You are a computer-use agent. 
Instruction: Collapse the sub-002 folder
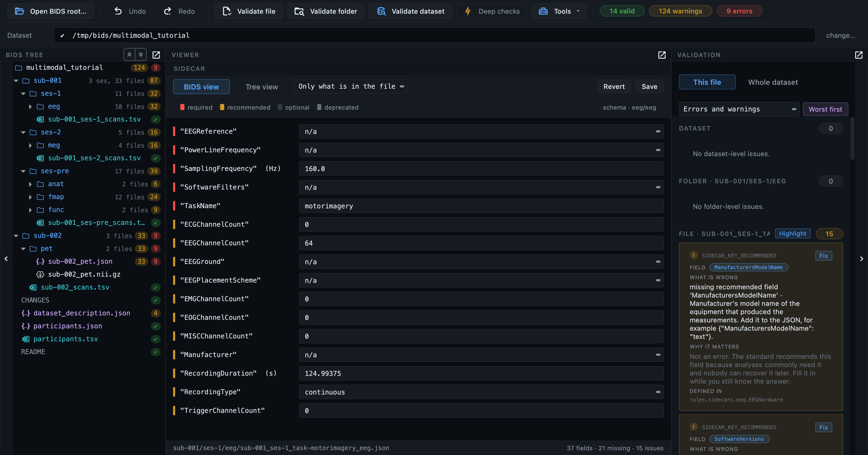16,236
